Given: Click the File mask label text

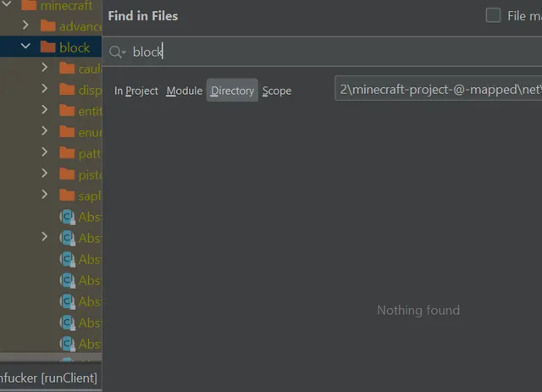Looking at the screenshot, I should tap(524, 16).
